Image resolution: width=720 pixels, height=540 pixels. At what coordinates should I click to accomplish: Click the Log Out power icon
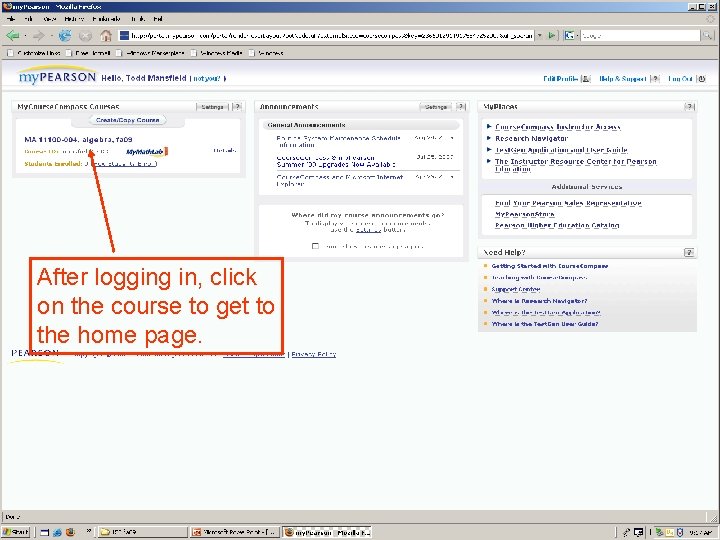[x=702, y=79]
